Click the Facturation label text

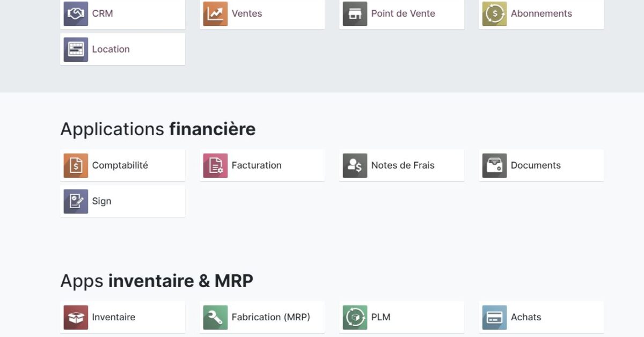point(257,165)
